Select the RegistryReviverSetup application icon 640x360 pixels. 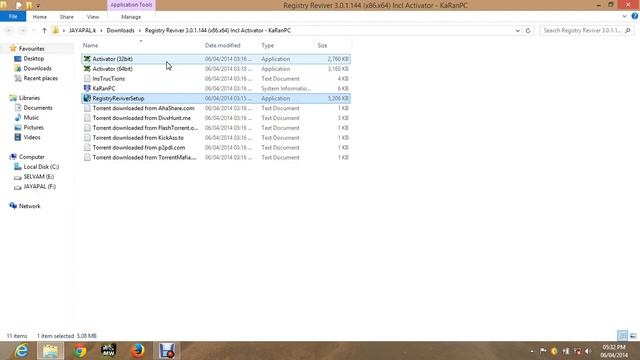point(87,98)
